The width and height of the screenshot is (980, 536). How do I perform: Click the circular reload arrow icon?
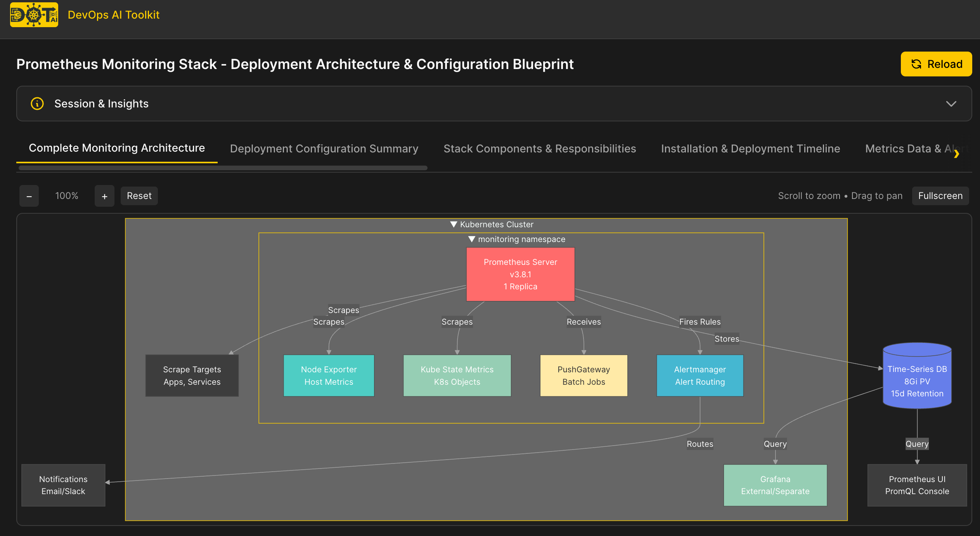point(916,64)
